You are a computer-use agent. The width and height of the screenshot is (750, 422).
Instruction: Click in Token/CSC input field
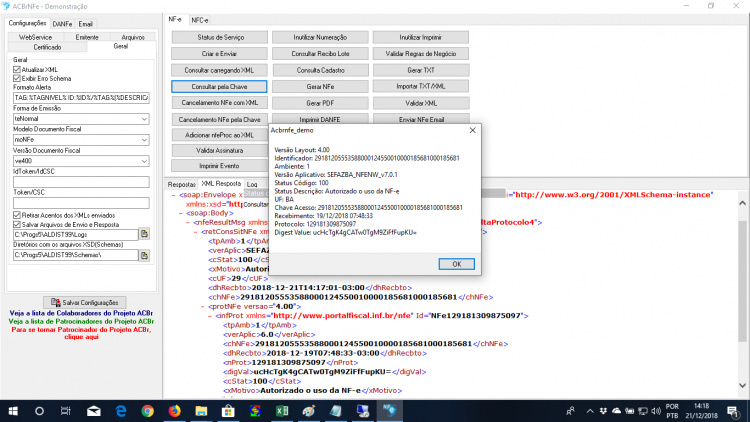pyautogui.click(x=81, y=203)
